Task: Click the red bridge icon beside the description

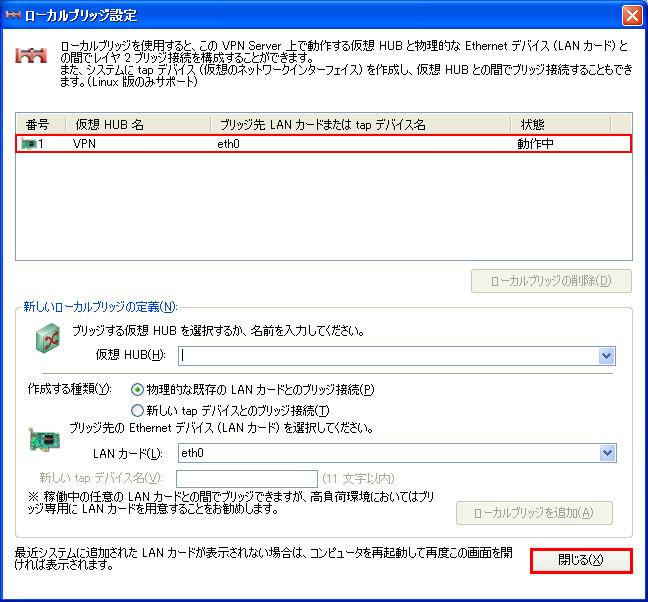Action: pyautogui.click(x=31, y=55)
